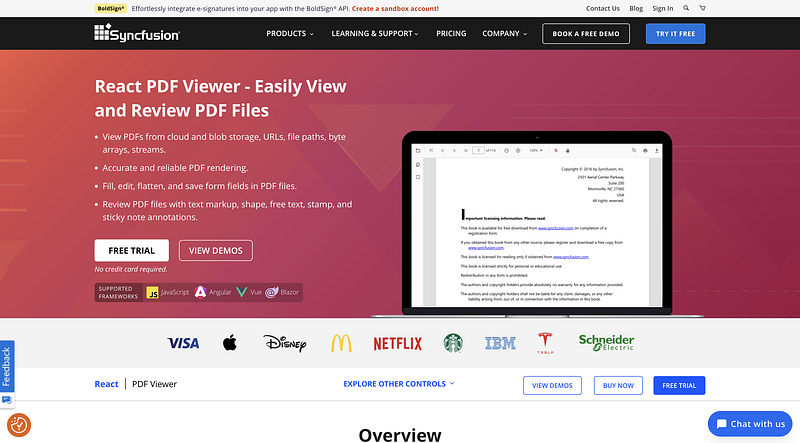Click Sign In
Screen dimensions: 800x443
pyautogui.click(x=662, y=9)
